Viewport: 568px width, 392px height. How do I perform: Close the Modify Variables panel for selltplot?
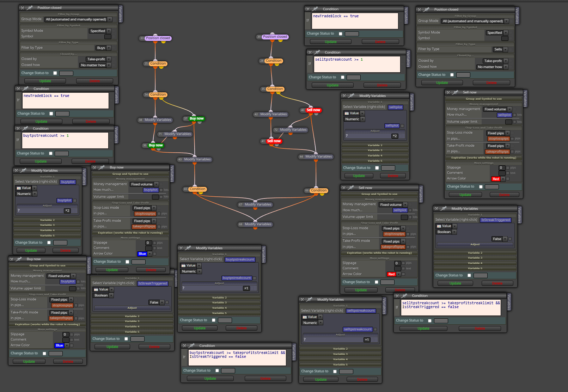(344, 96)
